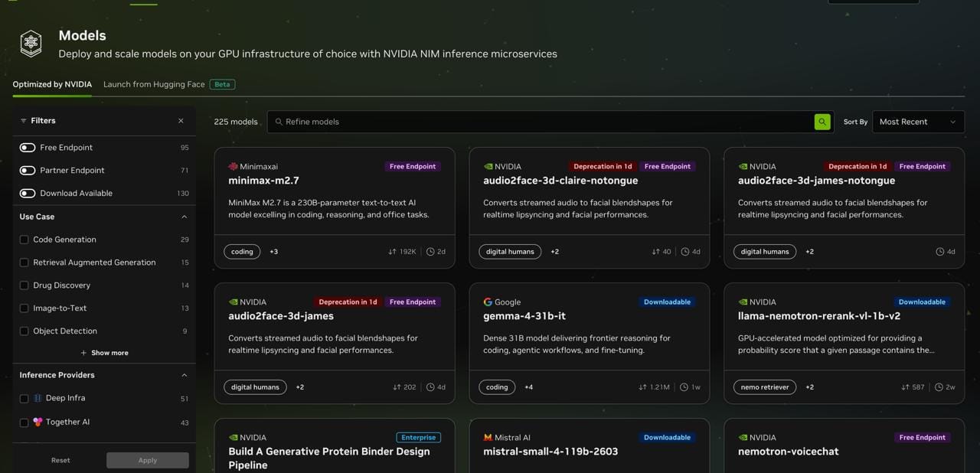Click the filter lines icon beside Filters
Image resolution: width=980 pixels, height=473 pixels.
[23, 121]
